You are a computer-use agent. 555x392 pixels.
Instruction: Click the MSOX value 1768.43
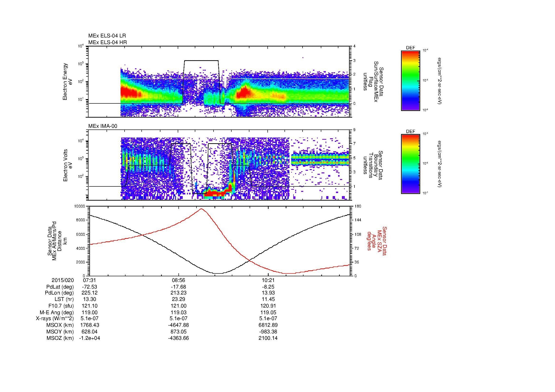click(x=89, y=325)
